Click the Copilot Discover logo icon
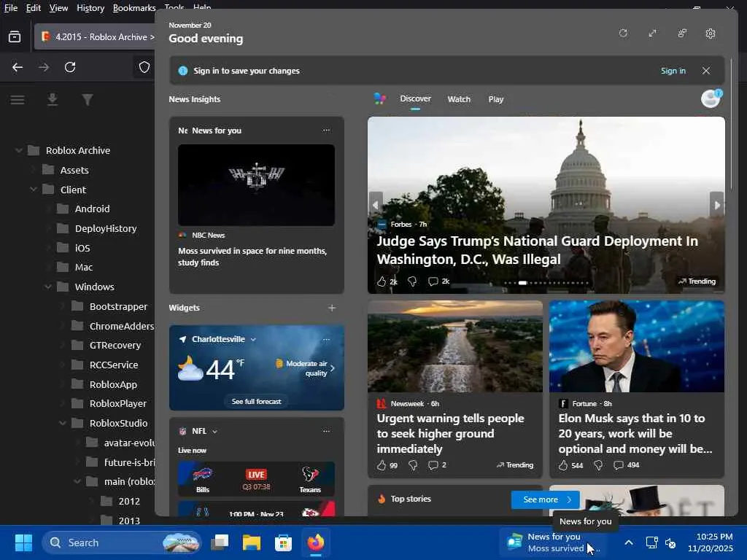 point(379,98)
